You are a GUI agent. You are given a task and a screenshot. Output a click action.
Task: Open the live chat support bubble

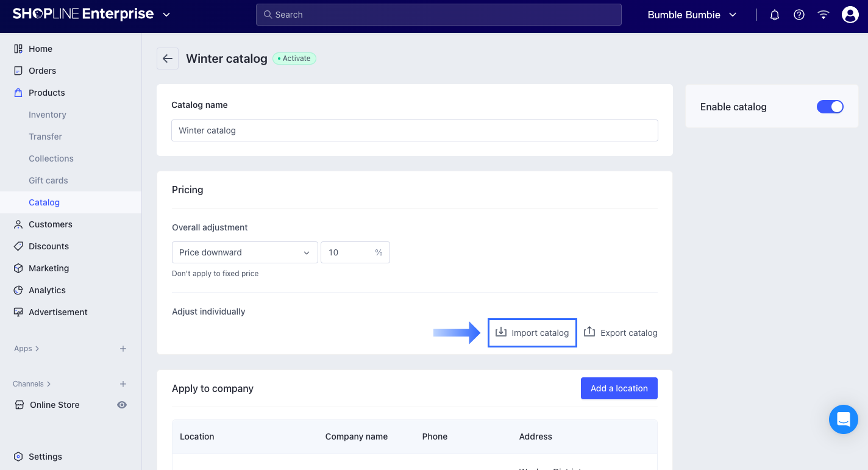click(844, 419)
